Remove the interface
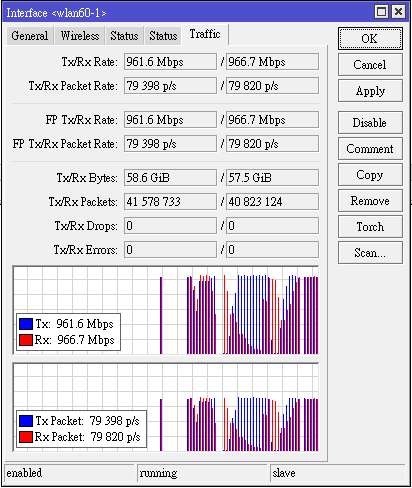 (370, 201)
